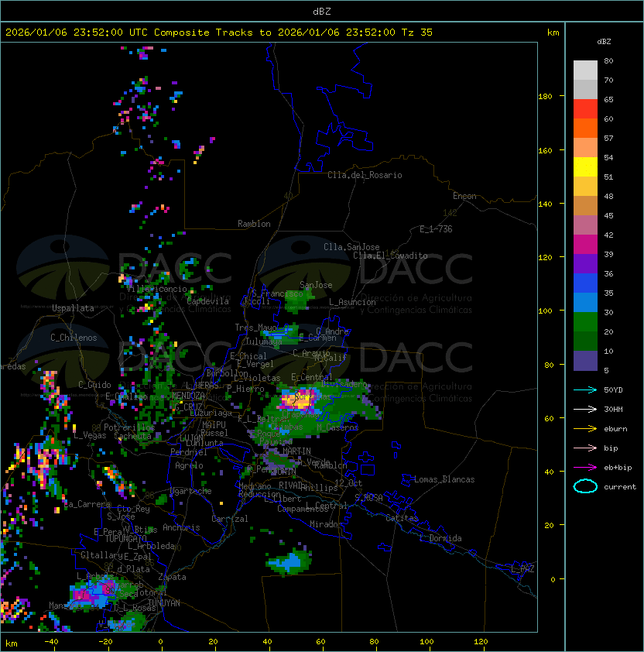Click the 'Agrelo' place label

click(x=189, y=465)
